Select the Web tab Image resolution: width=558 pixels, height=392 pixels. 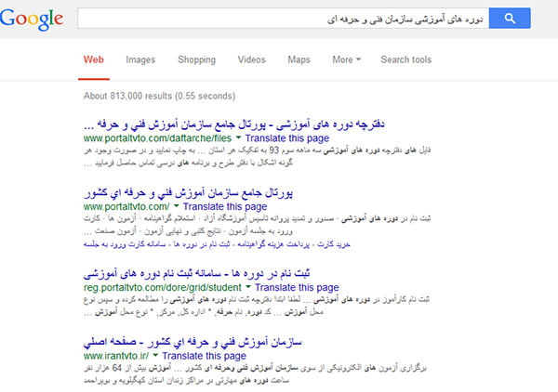(x=93, y=59)
